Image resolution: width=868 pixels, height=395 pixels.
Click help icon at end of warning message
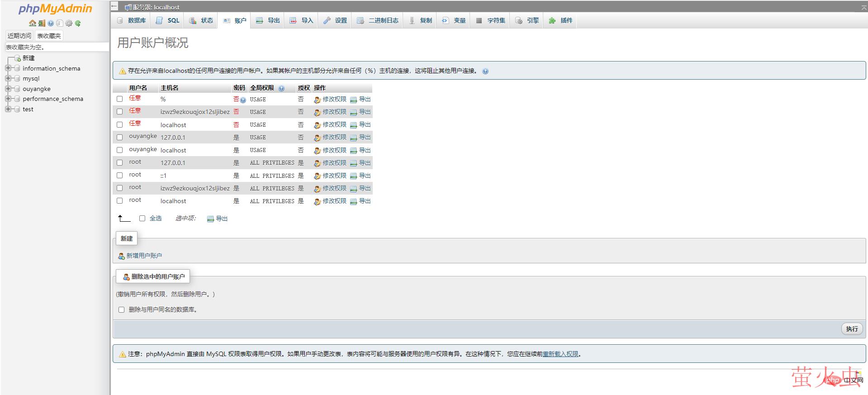[x=485, y=71]
